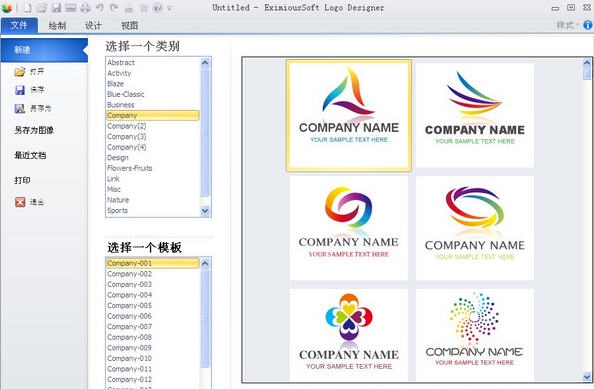Click category list scroll-up arrow
Viewport: 594px width, 389px height.
pyautogui.click(x=205, y=62)
